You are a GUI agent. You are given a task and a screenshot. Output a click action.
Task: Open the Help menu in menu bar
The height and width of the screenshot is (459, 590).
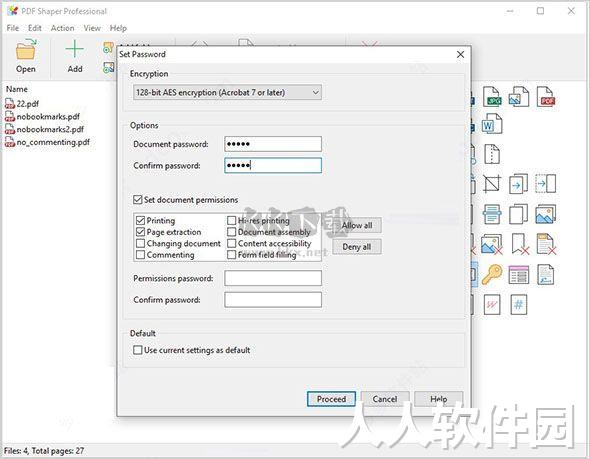point(118,28)
